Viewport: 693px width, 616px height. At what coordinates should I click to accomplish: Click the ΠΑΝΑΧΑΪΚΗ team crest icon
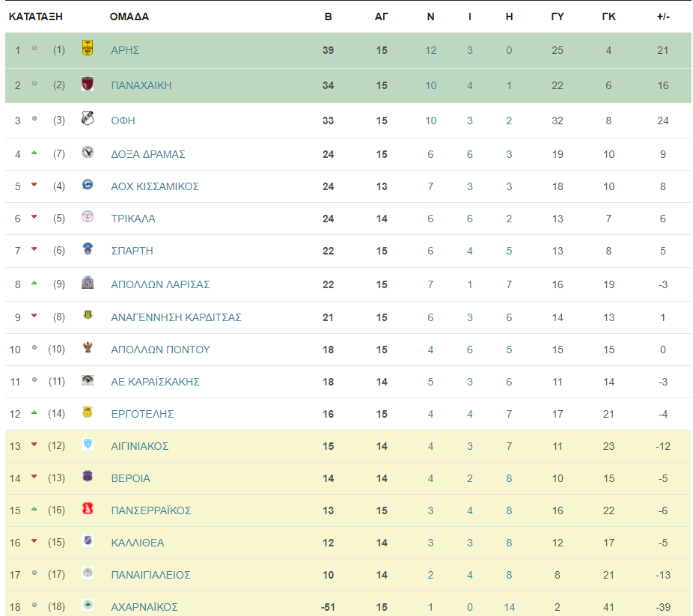[x=88, y=83]
